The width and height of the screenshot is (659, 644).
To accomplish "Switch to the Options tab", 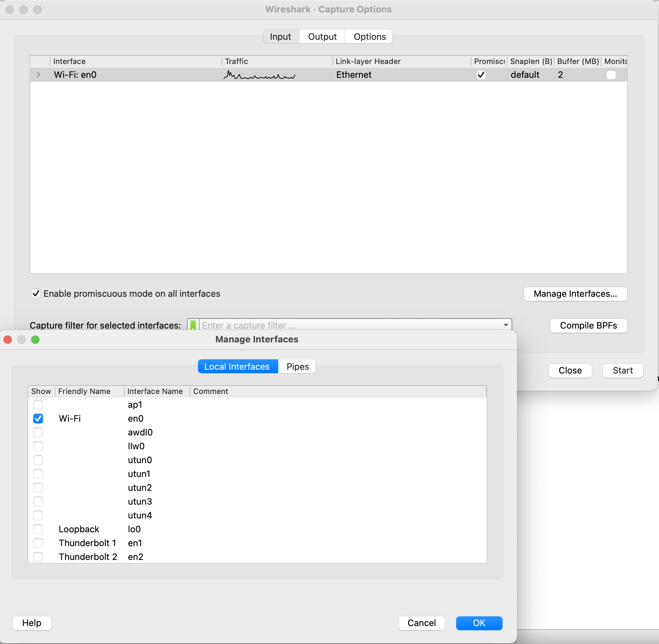I will (369, 37).
